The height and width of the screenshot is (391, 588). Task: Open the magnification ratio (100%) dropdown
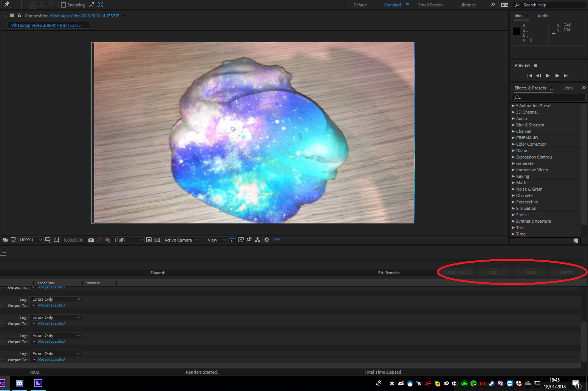(x=31, y=240)
